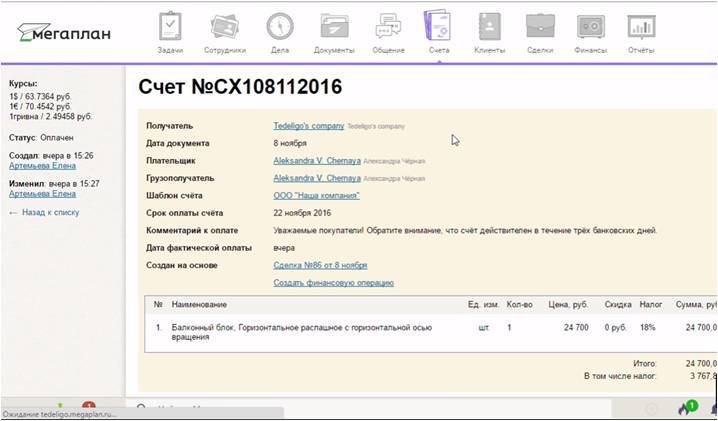718x421 pixels.
Task: Open the Сотрудники (Employees) section icon
Action: pyautogui.click(x=223, y=28)
